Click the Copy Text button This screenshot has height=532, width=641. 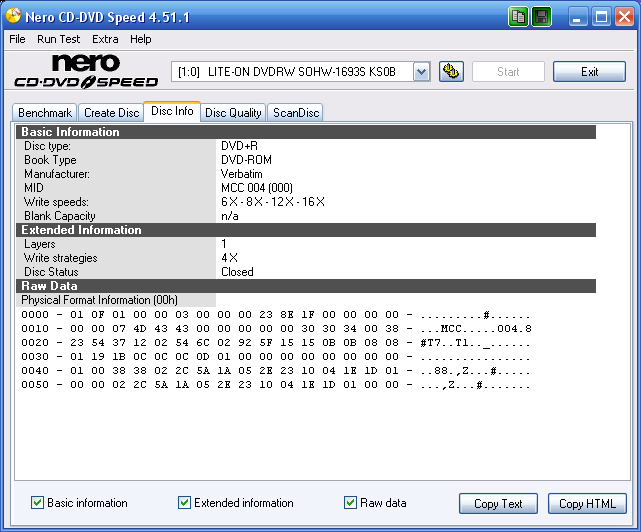pyautogui.click(x=498, y=504)
